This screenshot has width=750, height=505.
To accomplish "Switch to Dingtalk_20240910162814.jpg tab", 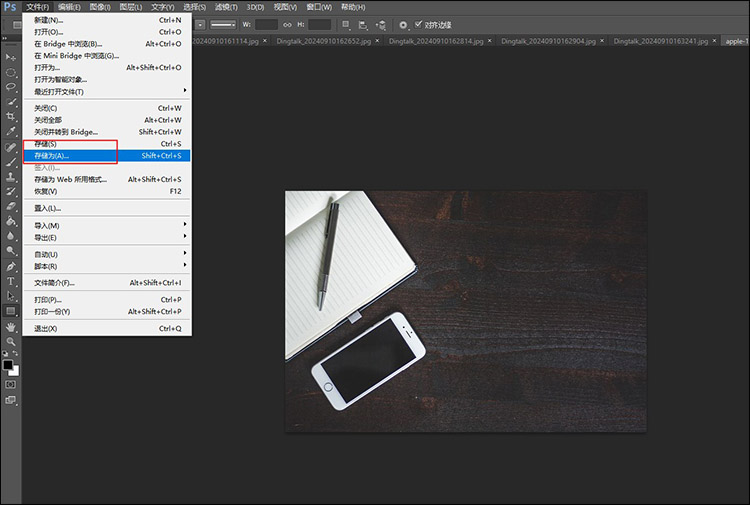I will click(x=436, y=41).
